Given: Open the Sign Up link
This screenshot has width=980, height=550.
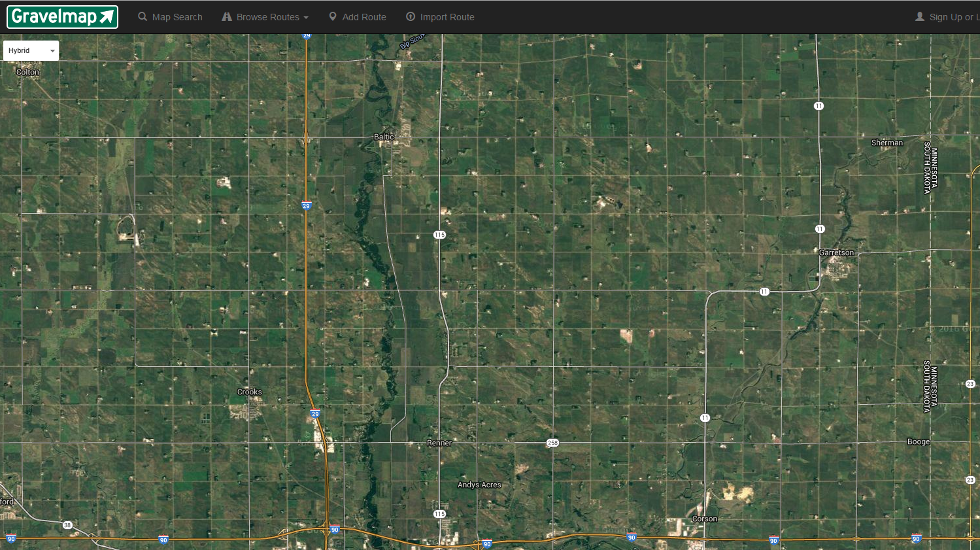Looking at the screenshot, I should pos(947,17).
